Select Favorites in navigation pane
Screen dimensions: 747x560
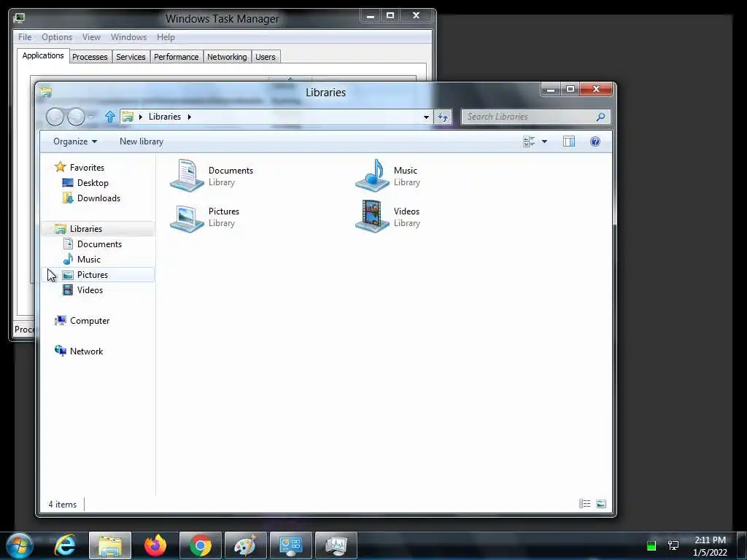pyautogui.click(x=88, y=168)
